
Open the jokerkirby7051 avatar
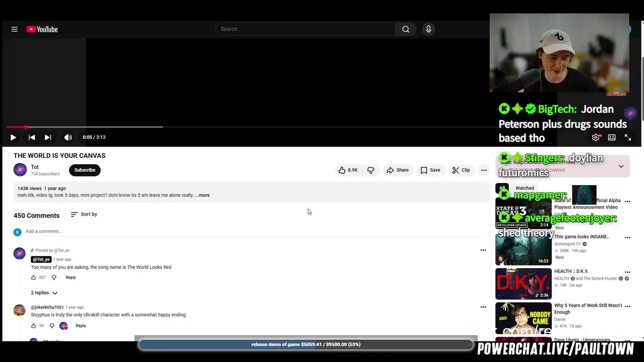click(x=20, y=310)
